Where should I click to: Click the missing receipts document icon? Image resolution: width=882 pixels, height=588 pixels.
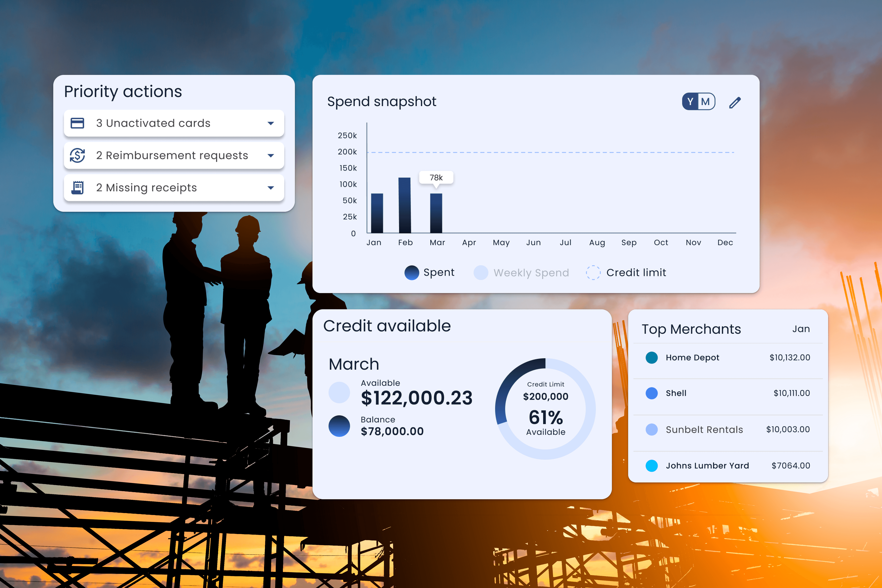point(77,187)
